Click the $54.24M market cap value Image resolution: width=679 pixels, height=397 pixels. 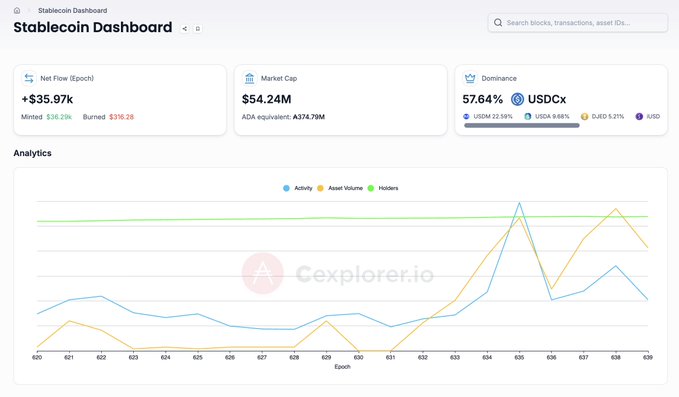click(266, 99)
